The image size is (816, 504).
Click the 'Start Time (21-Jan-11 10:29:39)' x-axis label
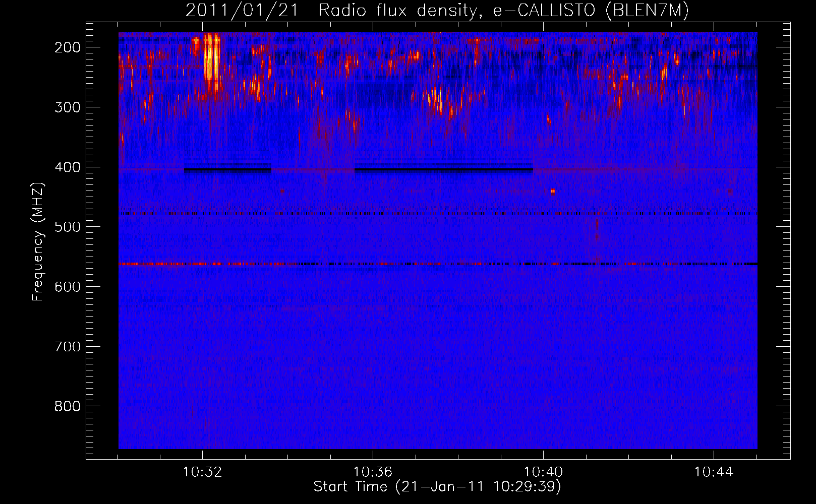click(437, 487)
